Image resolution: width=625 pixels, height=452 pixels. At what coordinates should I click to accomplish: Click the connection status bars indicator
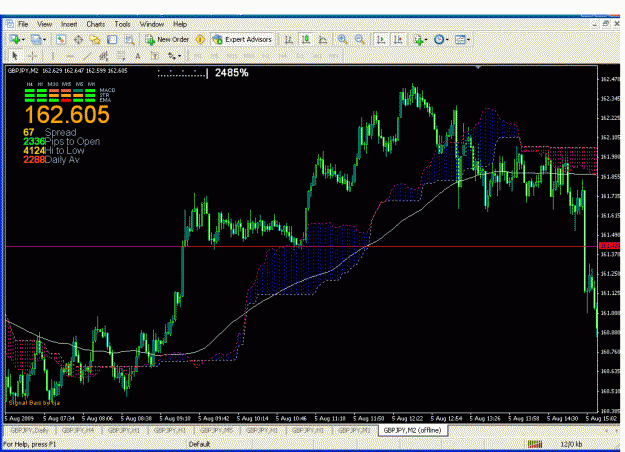pos(535,444)
